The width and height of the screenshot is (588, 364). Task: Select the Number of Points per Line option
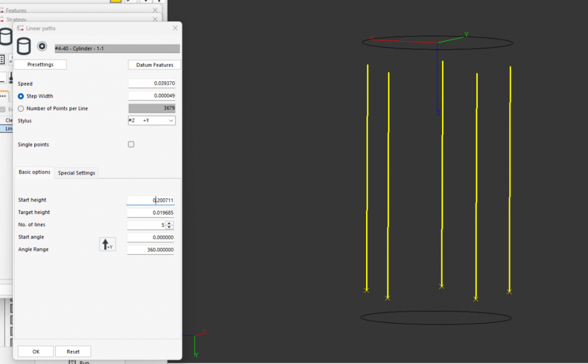pos(21,109)
